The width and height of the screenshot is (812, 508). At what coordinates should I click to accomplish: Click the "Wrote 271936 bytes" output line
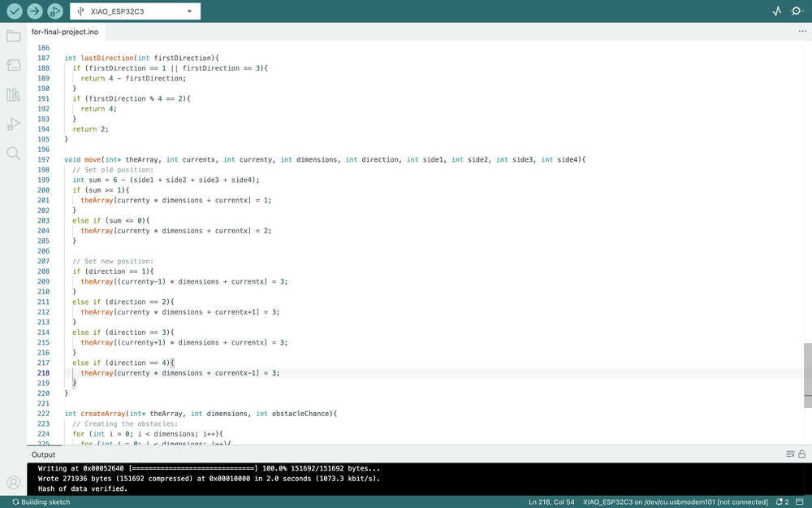point(209,479)
